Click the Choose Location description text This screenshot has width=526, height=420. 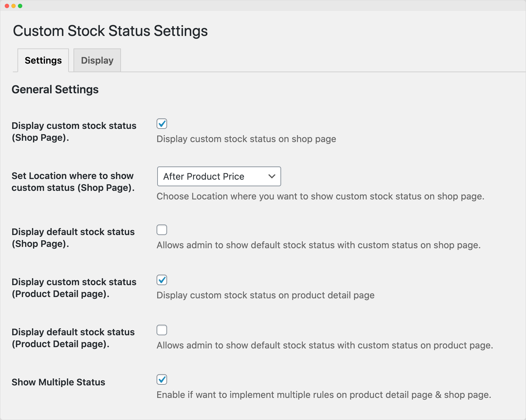[x=320, y=196]
